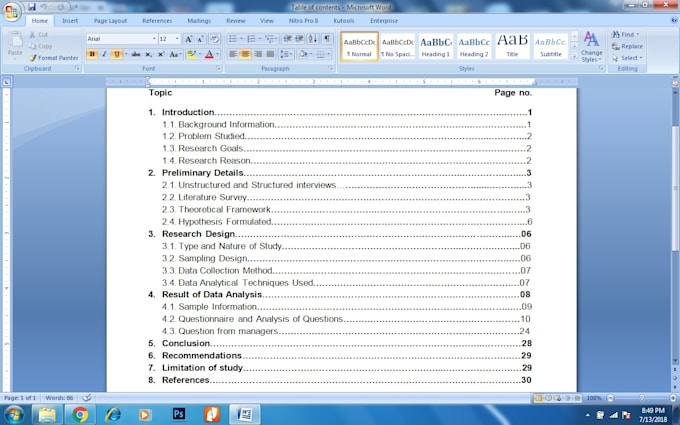
Task: Toggle Bold formatting
Action: pyautogui.click(x=92, y=54)
